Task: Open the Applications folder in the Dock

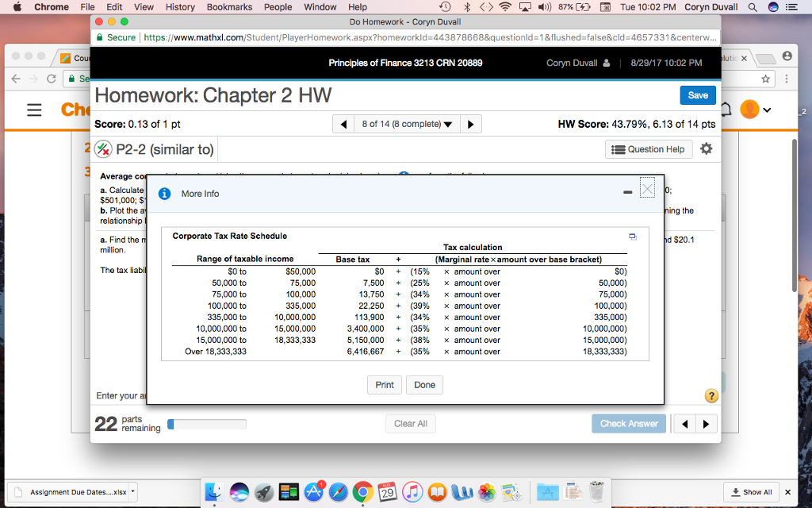Action: click(x=548, y=491)
